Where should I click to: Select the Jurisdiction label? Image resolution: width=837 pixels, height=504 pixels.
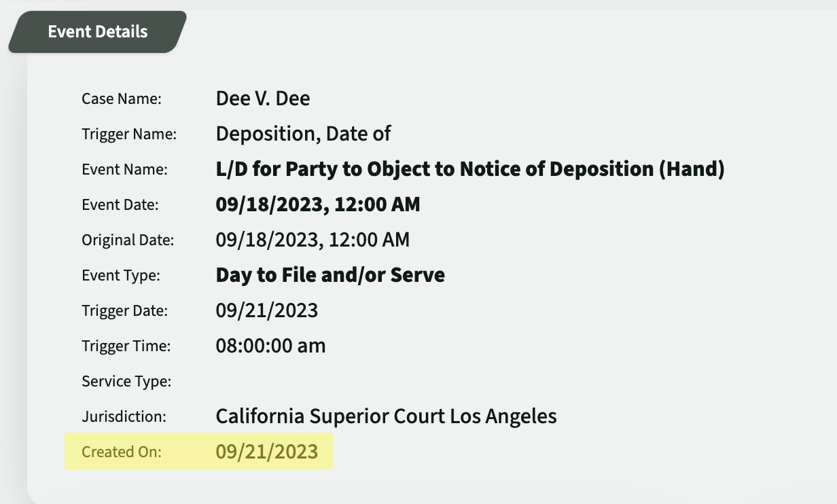click(122, 416)
